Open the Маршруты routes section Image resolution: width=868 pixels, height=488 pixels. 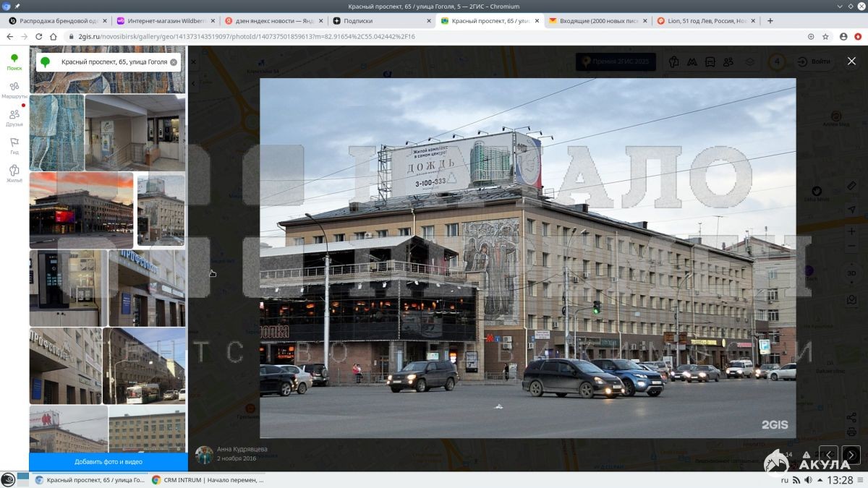click(14, 90)
